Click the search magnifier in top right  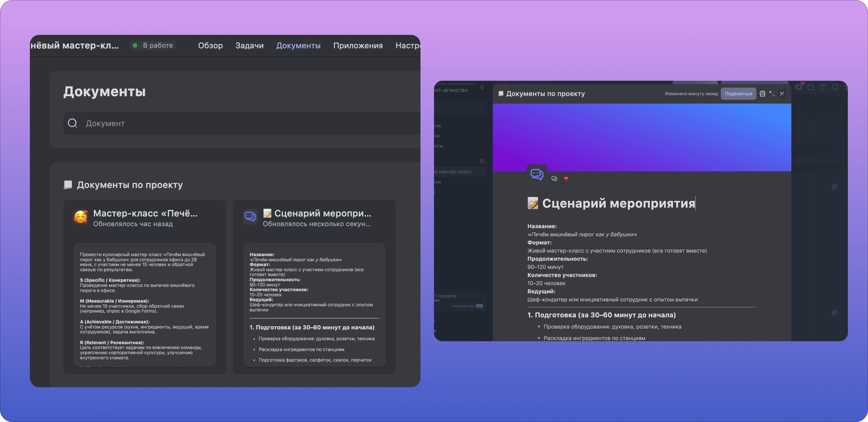coord(835,87)
